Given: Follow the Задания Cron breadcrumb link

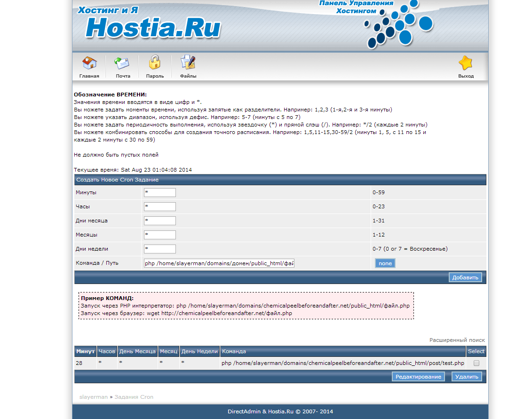Looking at the screenshot, I should point(134,397).
